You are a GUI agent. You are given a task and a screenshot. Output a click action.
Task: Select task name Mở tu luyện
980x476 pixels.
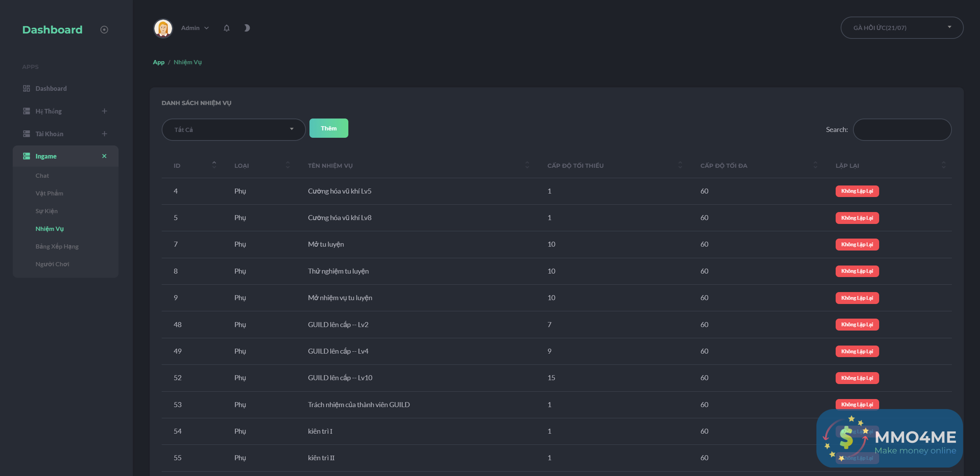(x=326, y=244)
